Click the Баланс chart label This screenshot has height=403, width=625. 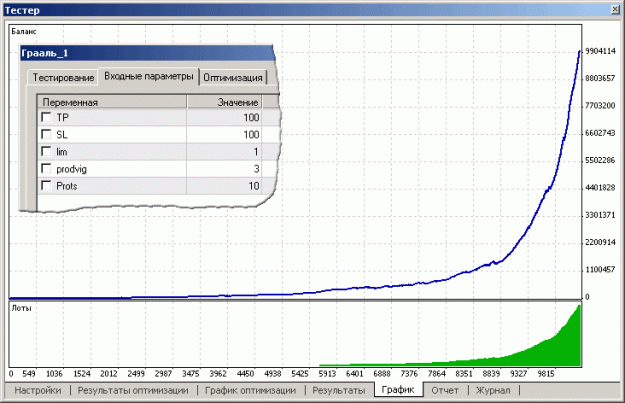[24, 31]
